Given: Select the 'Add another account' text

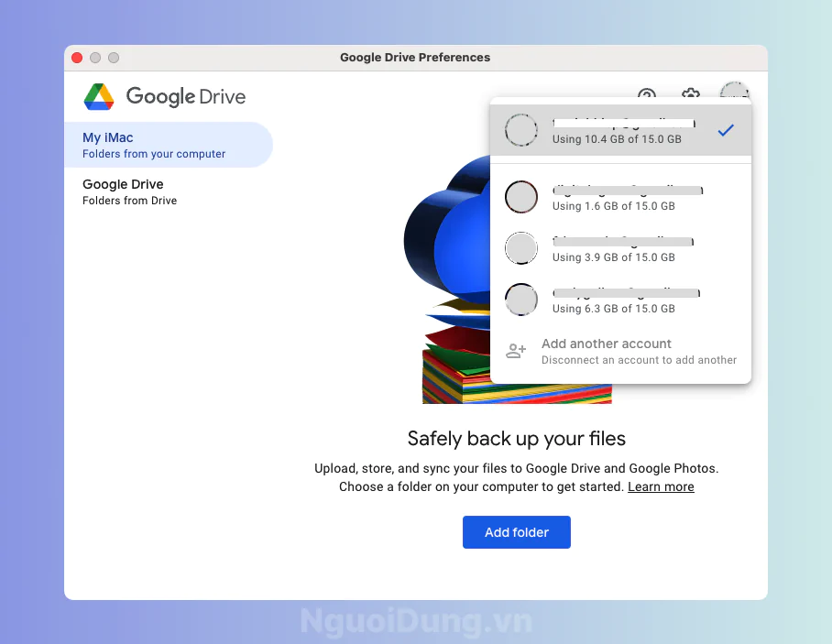Looking at the screenshot, I should 607,344.
